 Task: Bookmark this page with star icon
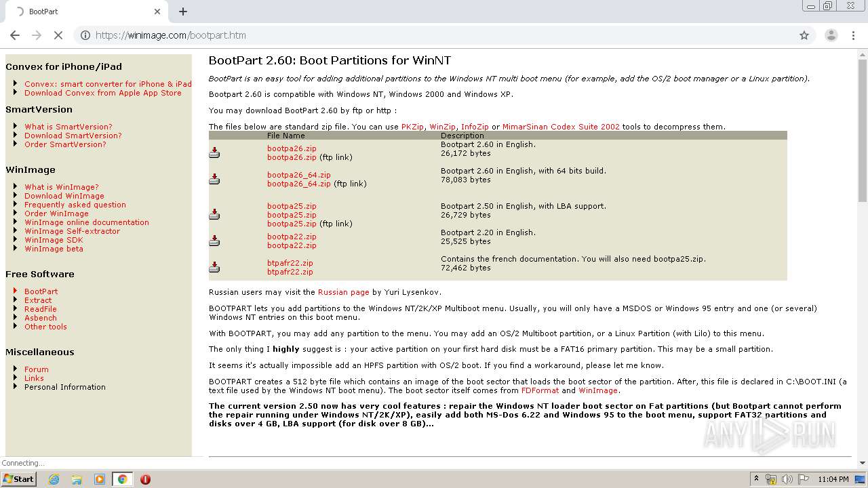(x=804, y=35)
